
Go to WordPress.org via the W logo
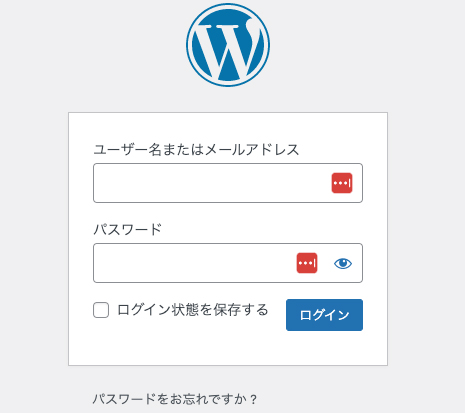click(228, 45)
